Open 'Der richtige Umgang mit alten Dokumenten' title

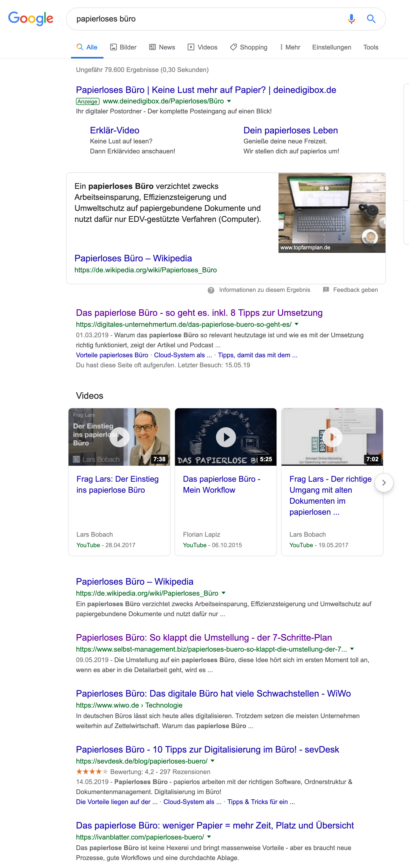pyautogui.click(x=330, y=495)
